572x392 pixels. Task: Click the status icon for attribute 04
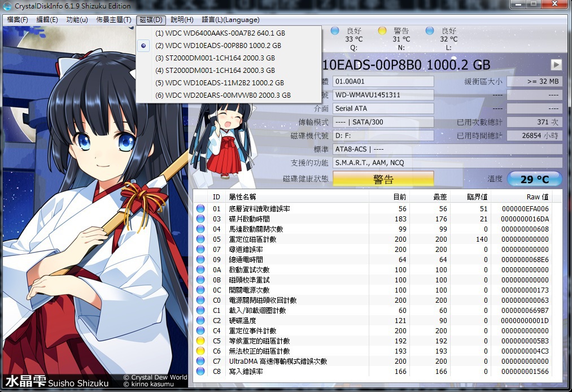click(200, 229)
